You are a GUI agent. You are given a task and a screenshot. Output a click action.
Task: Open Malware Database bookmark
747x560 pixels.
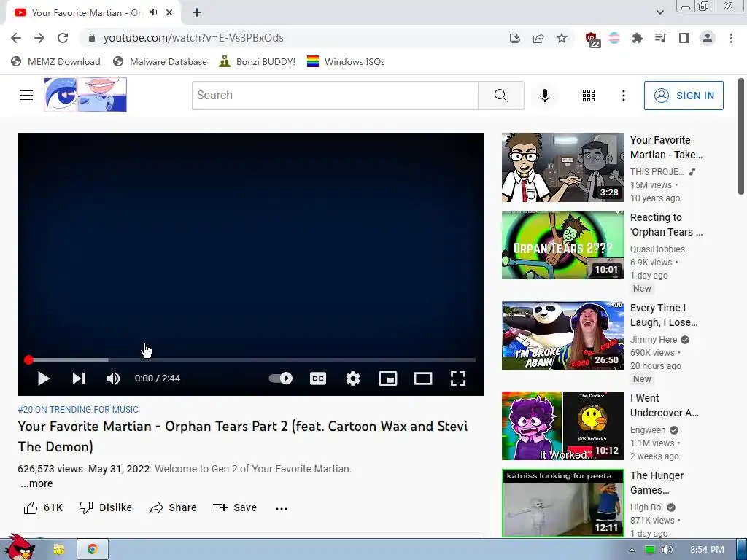tap(160, 61)
